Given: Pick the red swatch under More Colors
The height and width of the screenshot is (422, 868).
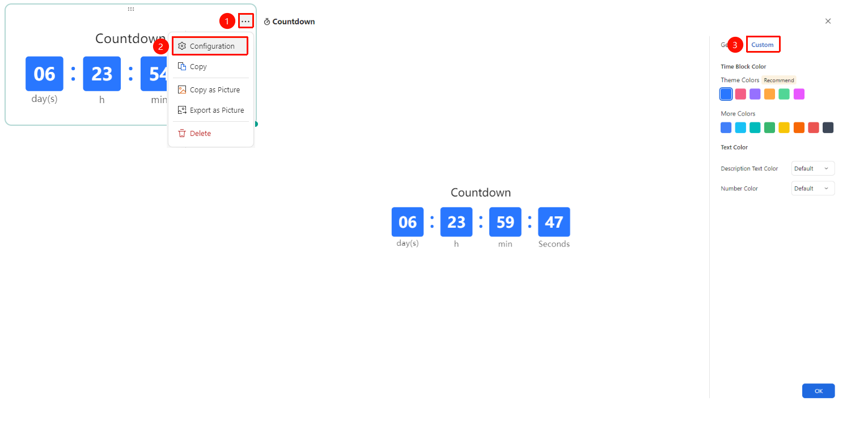Looking at the screenshot, I should click(x=814, y=127).
